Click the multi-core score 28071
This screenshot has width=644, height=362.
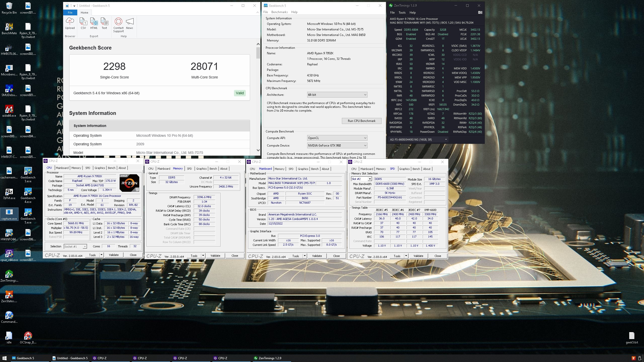pos(204,66)
